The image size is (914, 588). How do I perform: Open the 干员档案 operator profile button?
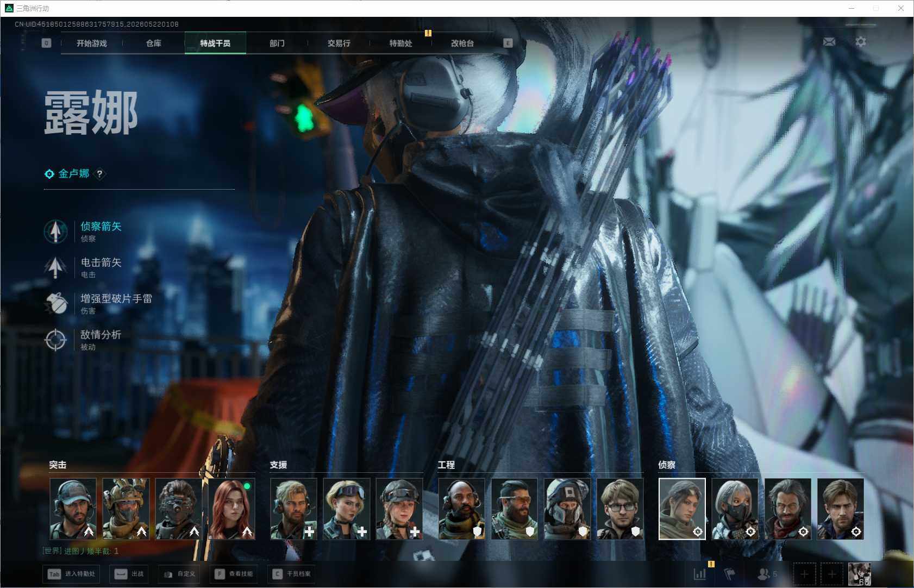click(292, 574)
